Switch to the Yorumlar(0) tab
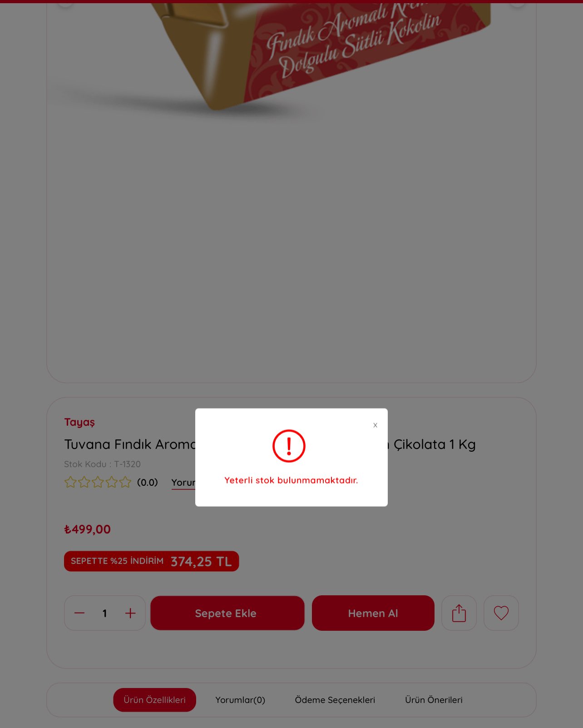Screen dimensions: 583x728 pyautogui.click(x=240, y=700)
